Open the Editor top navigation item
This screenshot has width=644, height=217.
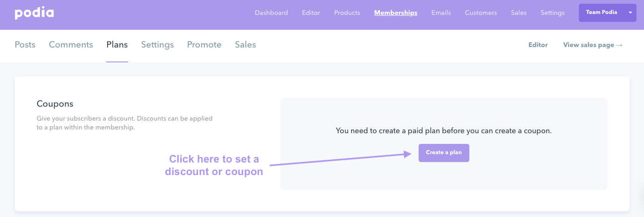click(311, 13)
